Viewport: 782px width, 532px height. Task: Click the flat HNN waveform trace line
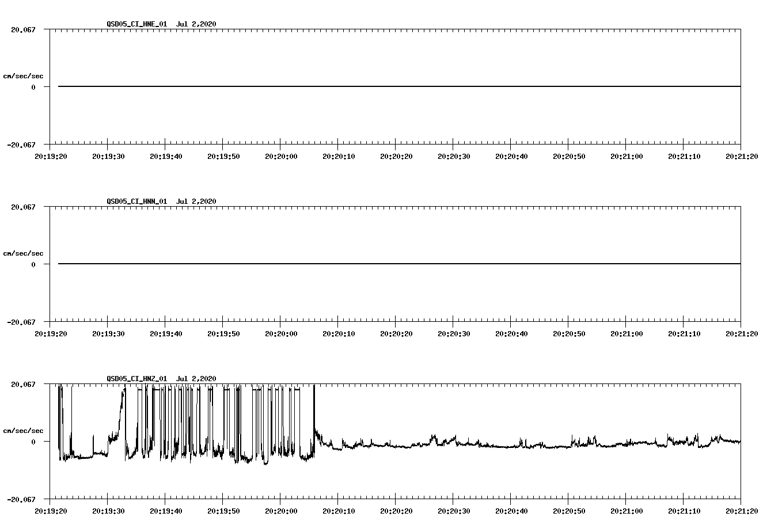click(399, 264)
